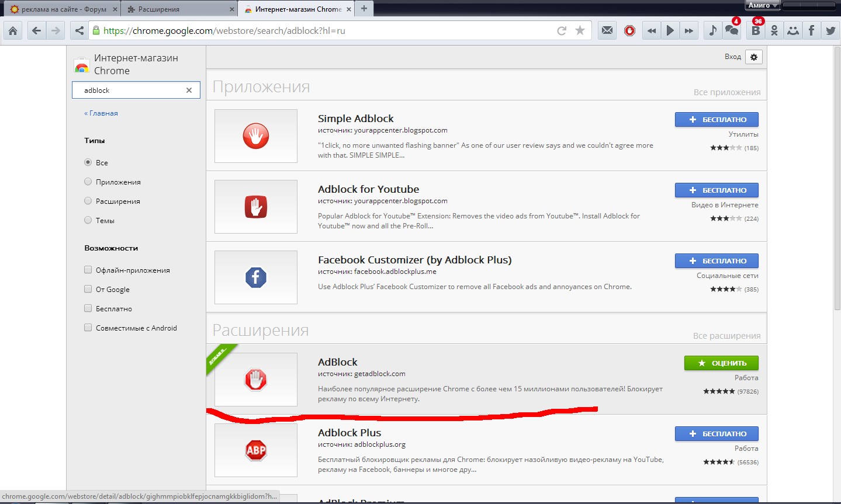Open the Все расширения link
Viewport: 841px width, 504px height.
click(727, 336)
